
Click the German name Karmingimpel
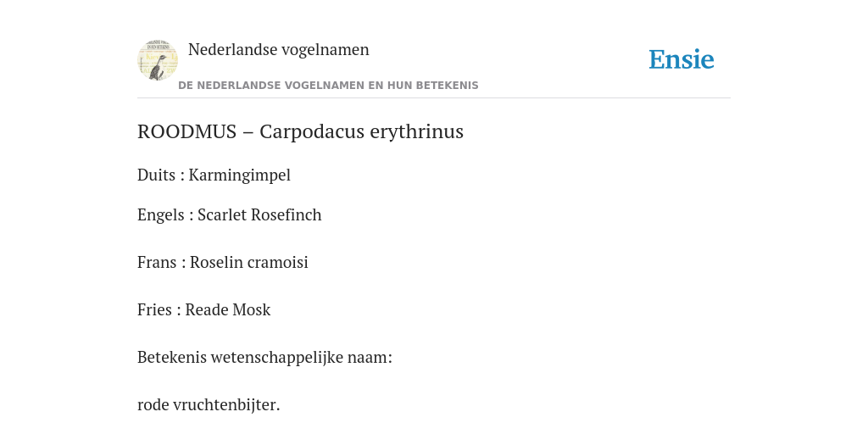(240, 175)
